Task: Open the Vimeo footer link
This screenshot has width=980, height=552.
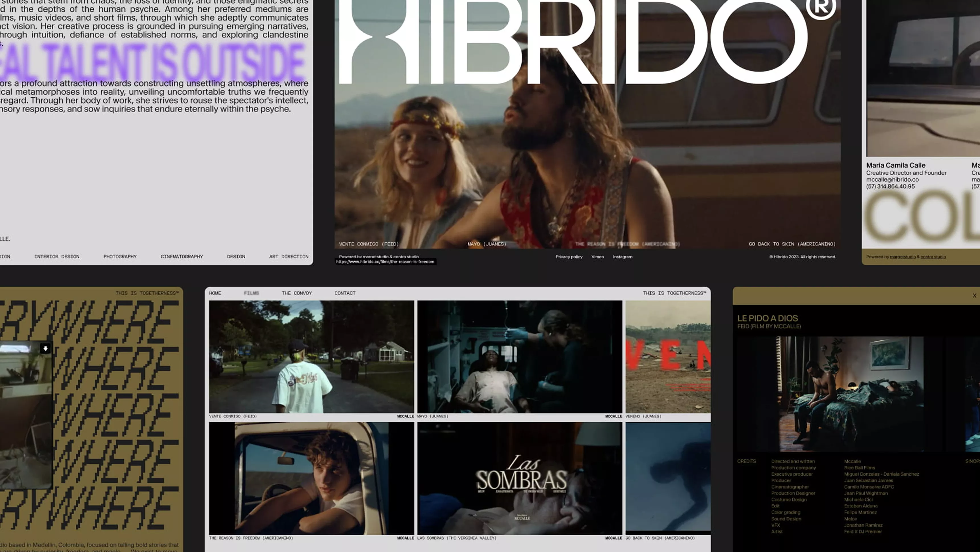Action: [597, 257]
